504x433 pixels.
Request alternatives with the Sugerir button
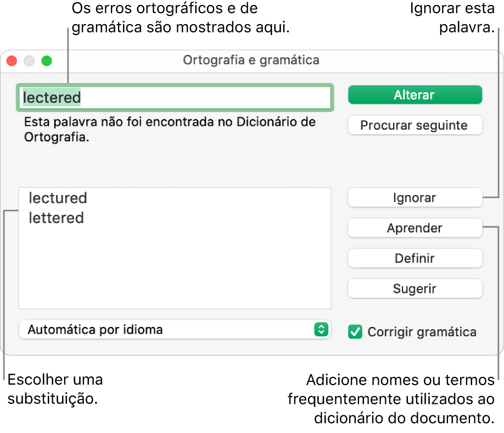pos(415,288)
